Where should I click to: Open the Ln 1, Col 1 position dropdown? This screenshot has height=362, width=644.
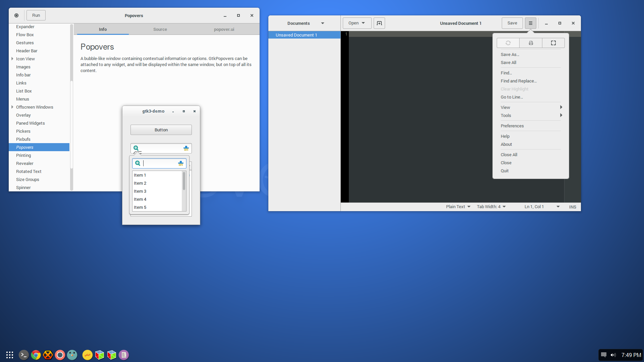[542, 207]
